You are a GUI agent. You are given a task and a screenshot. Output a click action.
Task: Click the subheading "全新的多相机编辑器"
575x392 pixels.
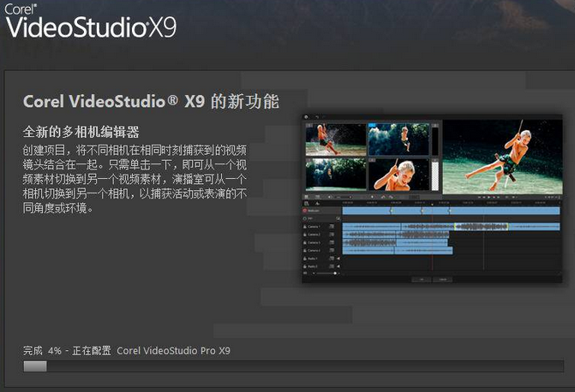[x=81, y=132]
